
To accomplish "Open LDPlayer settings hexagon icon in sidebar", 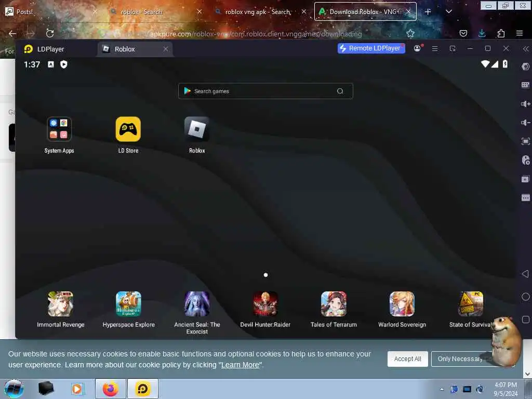I will pos(526,66).
